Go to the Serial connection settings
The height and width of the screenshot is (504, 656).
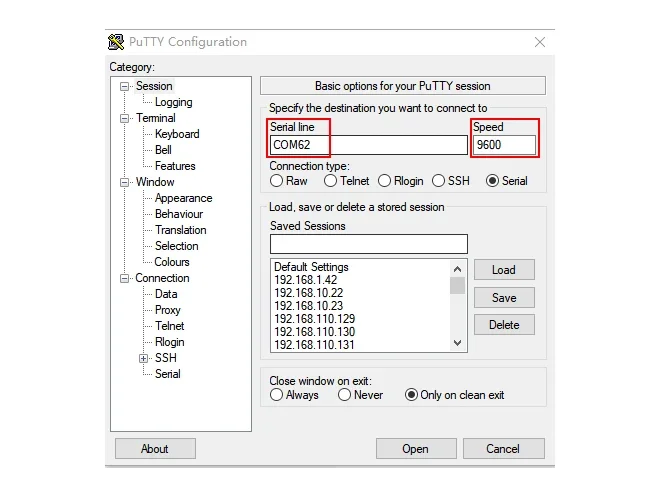coord(168,374)
